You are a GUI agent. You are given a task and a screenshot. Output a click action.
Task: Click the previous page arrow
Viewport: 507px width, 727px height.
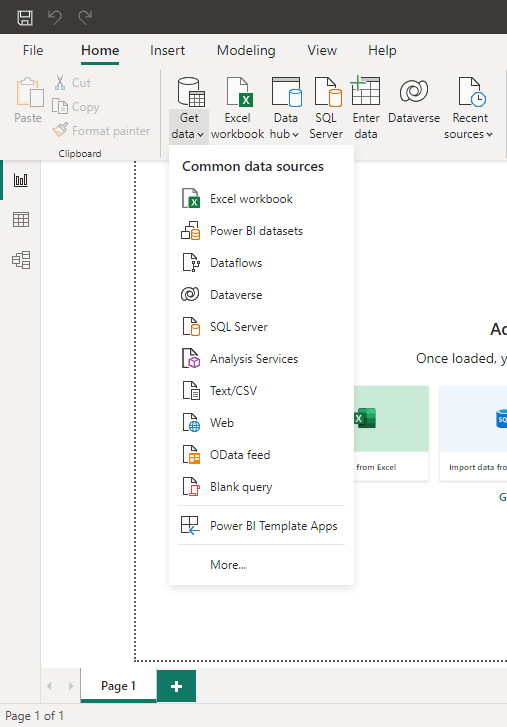[50, 686]
